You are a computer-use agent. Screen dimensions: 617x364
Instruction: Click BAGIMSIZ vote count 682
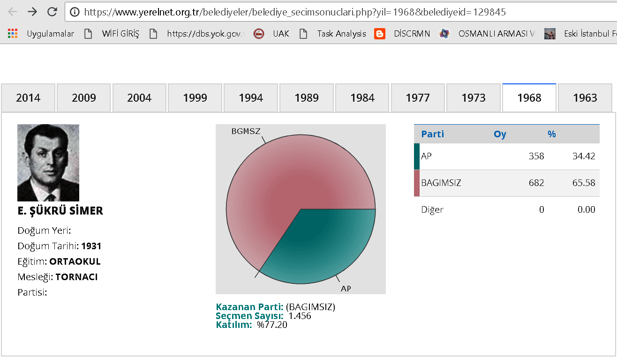coord(536,183)
